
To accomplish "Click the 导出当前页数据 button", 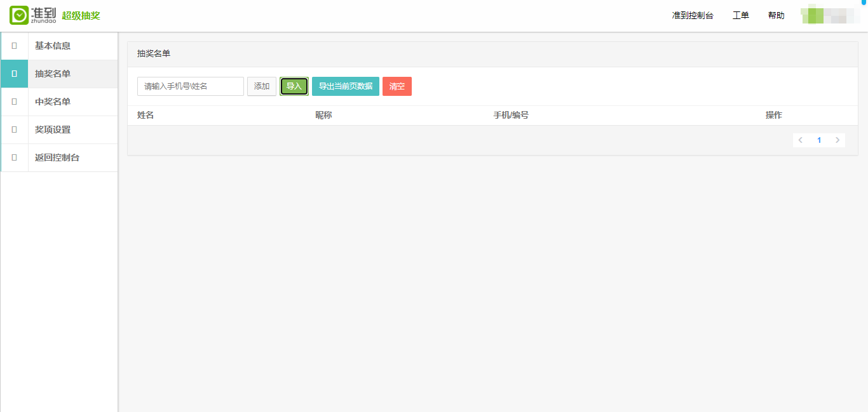I will [346, 86].
